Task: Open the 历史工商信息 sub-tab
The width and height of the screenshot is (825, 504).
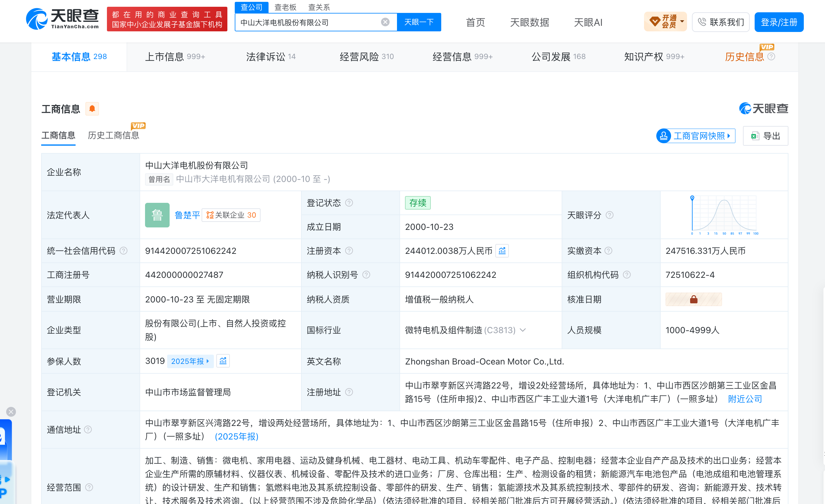Action: [113, 135]
